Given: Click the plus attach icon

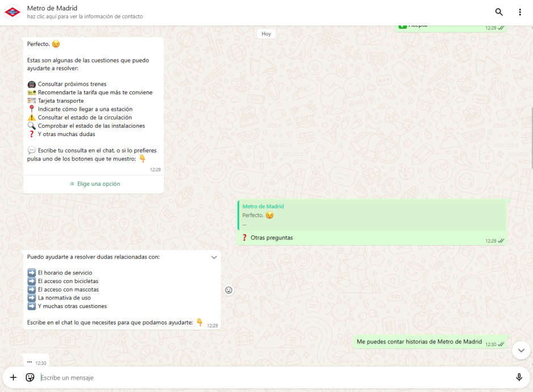Looking at the screenshot, I should click(x=13, y=377).
